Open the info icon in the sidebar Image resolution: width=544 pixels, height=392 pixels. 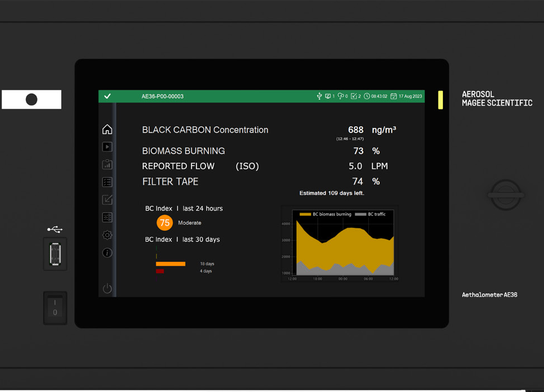click(107, 253)
